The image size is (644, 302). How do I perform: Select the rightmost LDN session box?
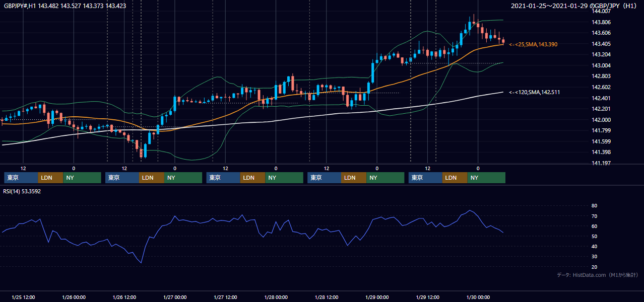click(455, 178)
